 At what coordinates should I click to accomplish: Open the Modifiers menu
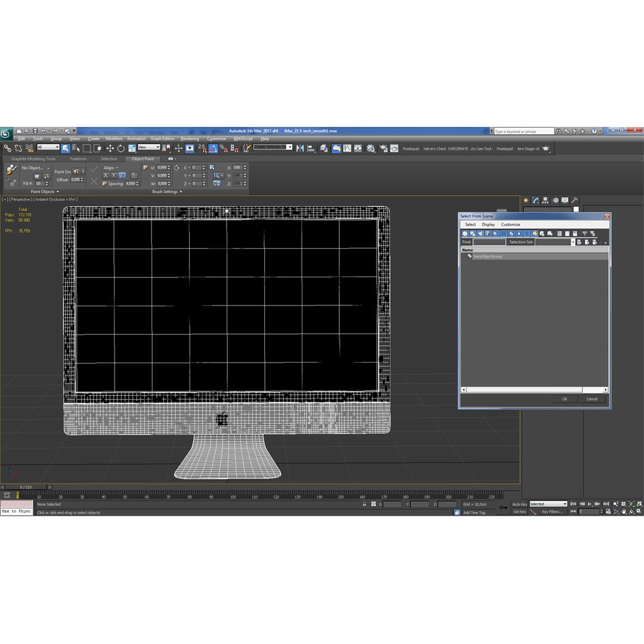click(114, 139)
